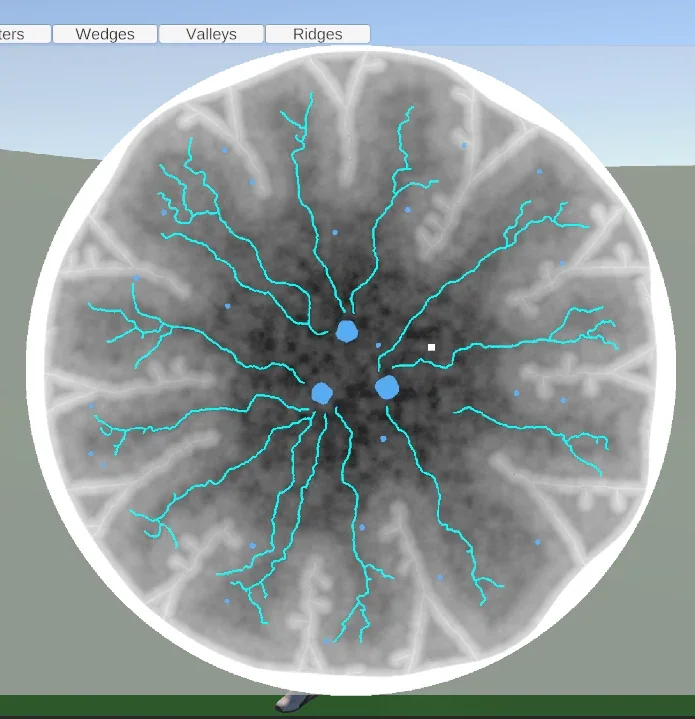This screenshot has width=695, height=719.
Task: Click the partially visible button left of Wedges
Action: (25, 34)
